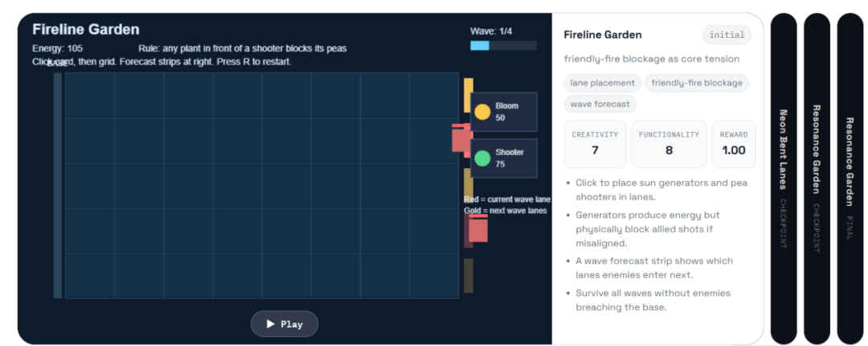Screen dimensions: 868x346
Task: Click the Creativity score card
Action: pyautogui.click(x=595, y=144)
